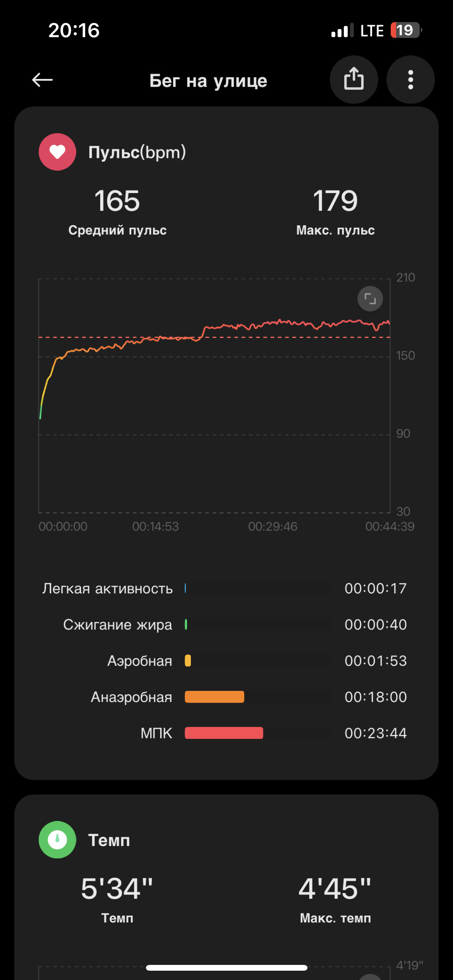Image resolution: width=453 pixels, height=980 pixels.
Task: Tap the LTE signal status indicator
Action: pos(372,31)
